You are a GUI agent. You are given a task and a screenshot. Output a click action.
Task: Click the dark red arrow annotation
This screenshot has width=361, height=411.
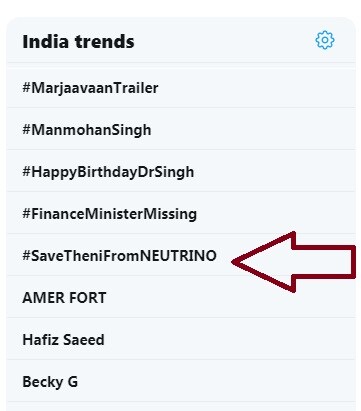[x=293, y=262]
